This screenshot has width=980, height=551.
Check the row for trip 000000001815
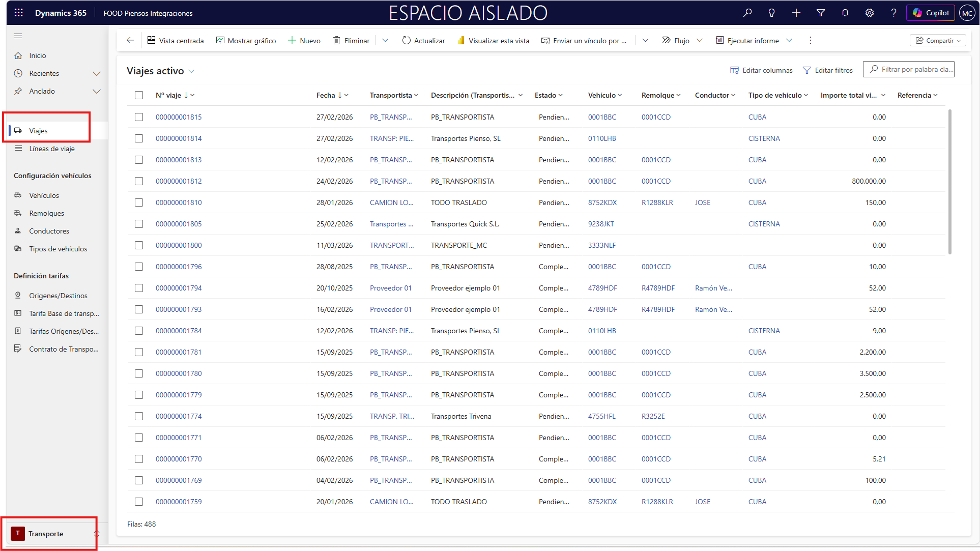[139, 117]
